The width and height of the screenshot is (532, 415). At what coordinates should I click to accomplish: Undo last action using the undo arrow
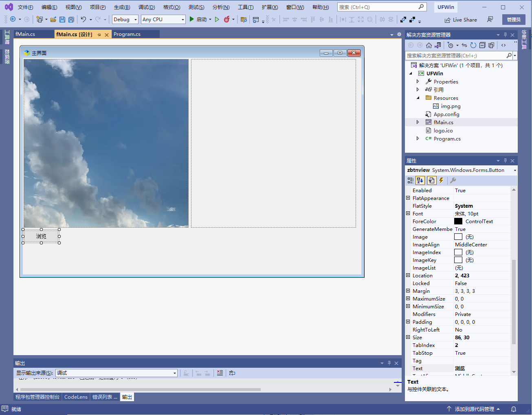(84, 19)
